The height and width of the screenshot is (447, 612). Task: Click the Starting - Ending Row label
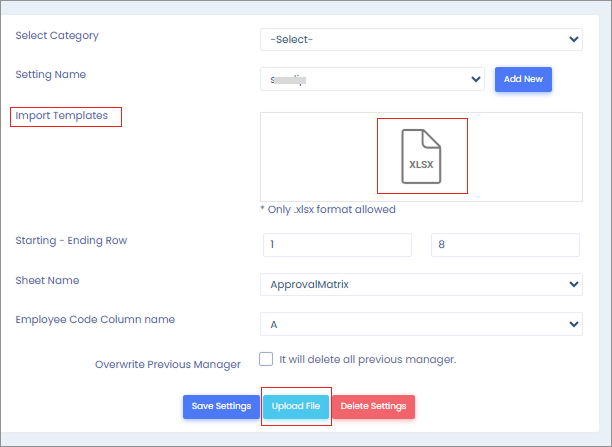pos(71,241)
